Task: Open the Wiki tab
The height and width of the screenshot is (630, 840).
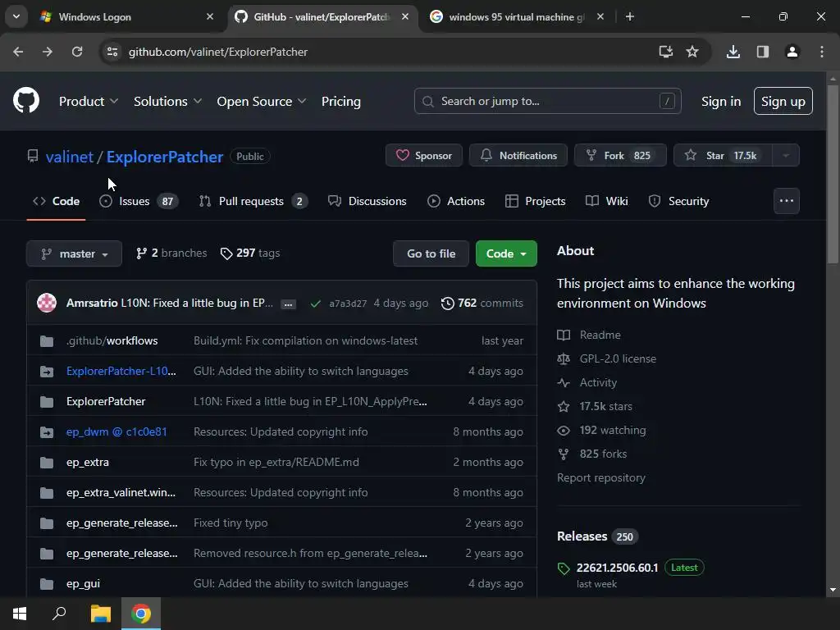Action: [x=607, y=202]
